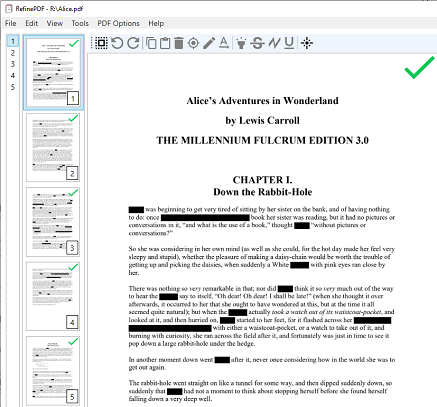Open page 4 thumbnail

pos(53,296)
